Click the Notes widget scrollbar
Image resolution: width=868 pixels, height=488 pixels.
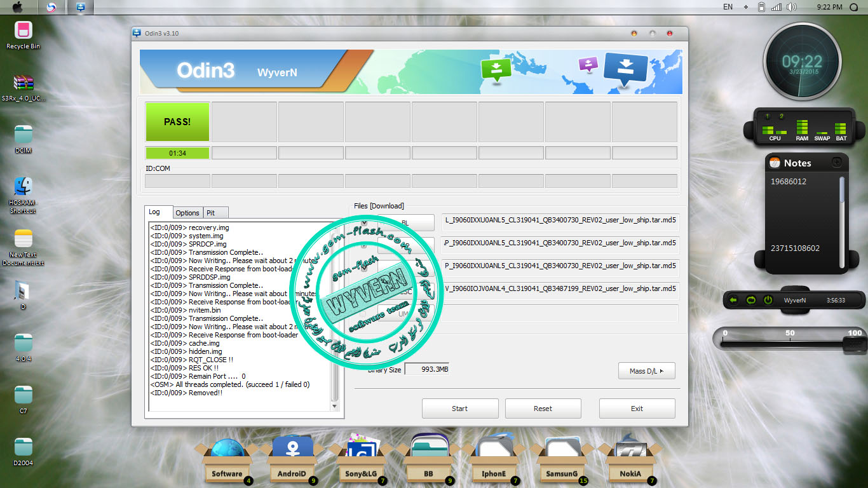pyautogui.click(x=843, y=221)
